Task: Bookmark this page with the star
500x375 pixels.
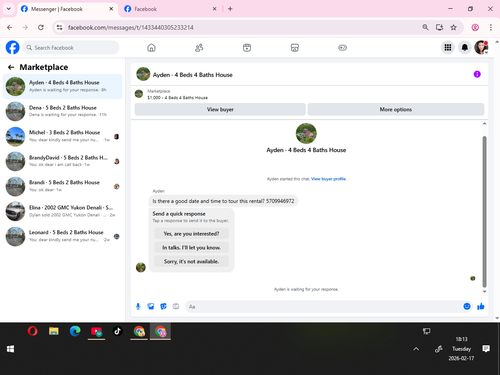Action: 453,27
